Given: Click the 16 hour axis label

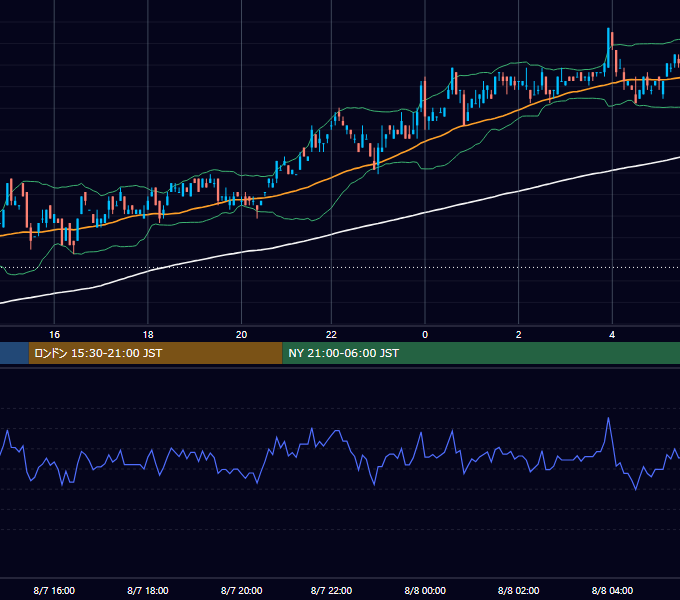Looking at the screenshot, I should tap(54, 335).
